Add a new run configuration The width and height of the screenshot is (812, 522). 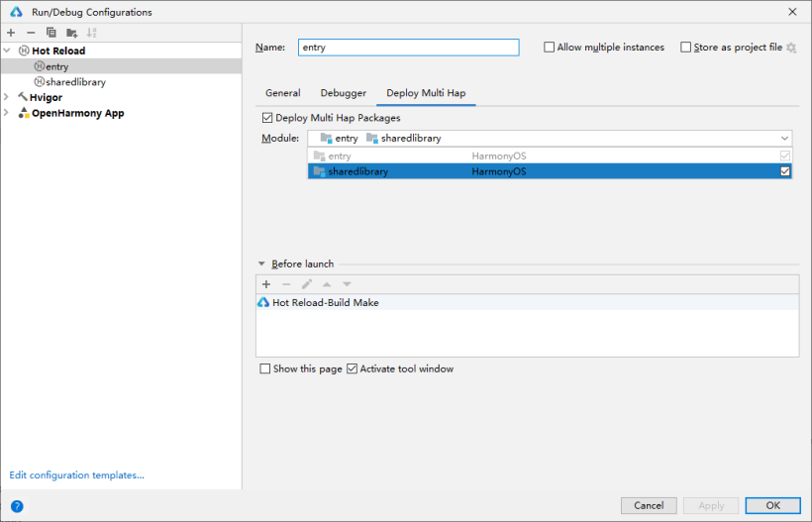(x=11, y=33)
